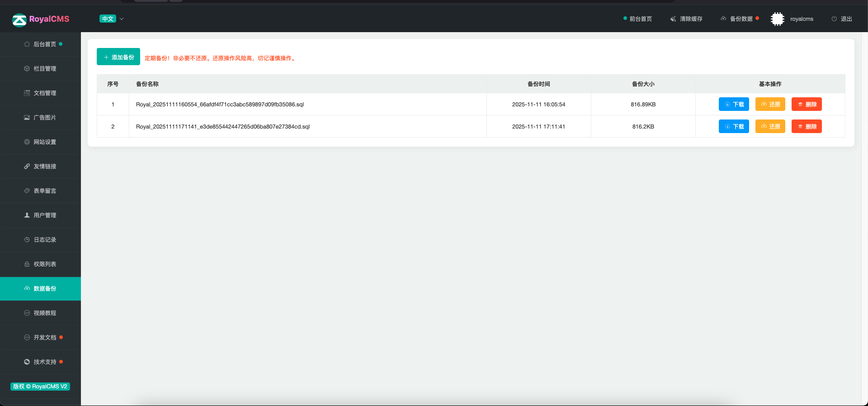Open 栏目管理 in the sidebar

pos(45,69)
